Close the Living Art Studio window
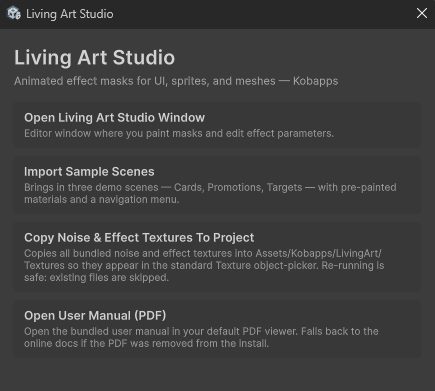The width and height of the screenshot is (435, 391). point(422,13)
